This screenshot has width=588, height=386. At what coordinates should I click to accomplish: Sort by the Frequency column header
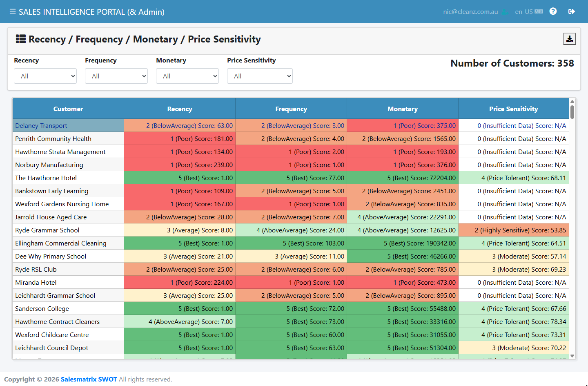(x=291, y=109)
